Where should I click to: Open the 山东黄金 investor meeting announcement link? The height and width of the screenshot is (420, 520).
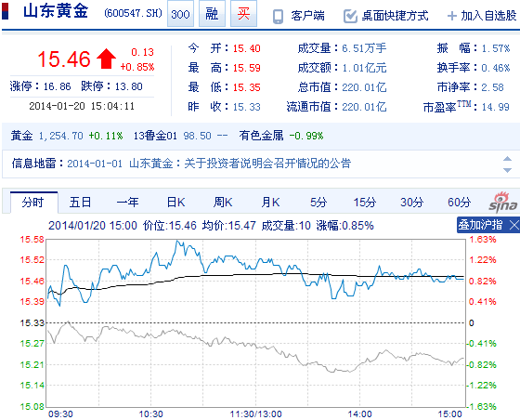click(x=240, y=164)
